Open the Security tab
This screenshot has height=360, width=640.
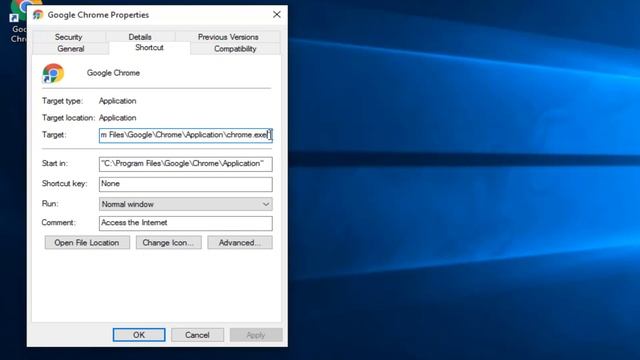point(69,37)
